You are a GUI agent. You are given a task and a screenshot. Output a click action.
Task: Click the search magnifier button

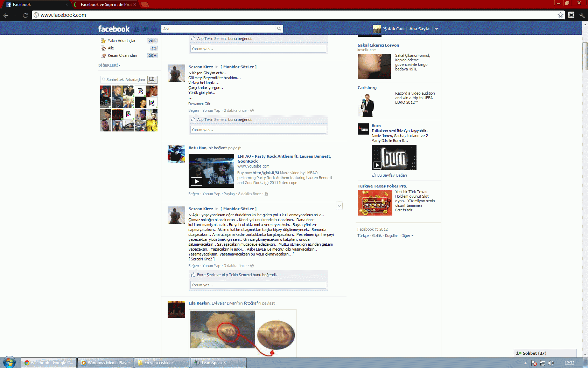279,29
